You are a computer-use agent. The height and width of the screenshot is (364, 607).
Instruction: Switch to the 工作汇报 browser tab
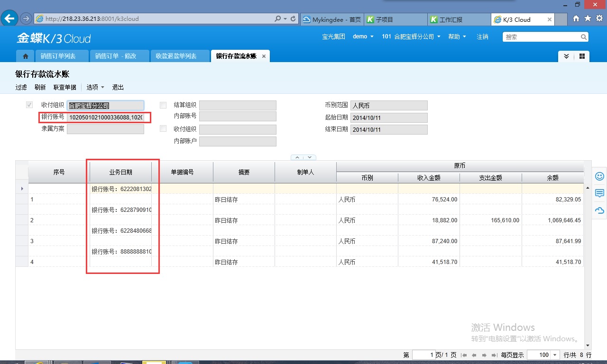459,19
